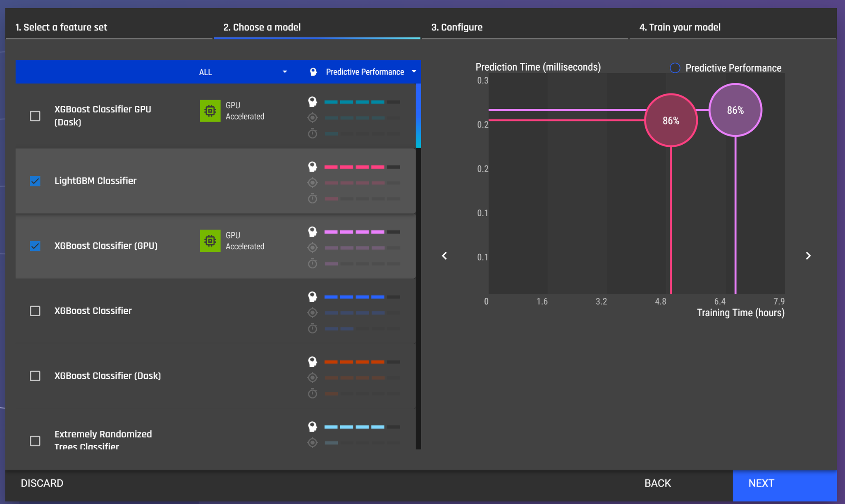Click stopwatch icon in XGBoost Classifier GPU (Dask) row
845x504 pixels.
[x=313, y=134]
